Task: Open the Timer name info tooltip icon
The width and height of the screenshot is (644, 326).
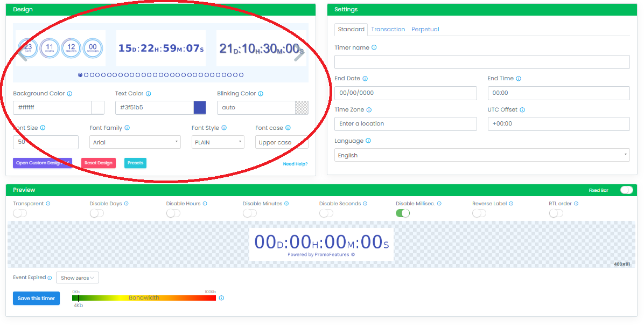Action: point(374,47)
